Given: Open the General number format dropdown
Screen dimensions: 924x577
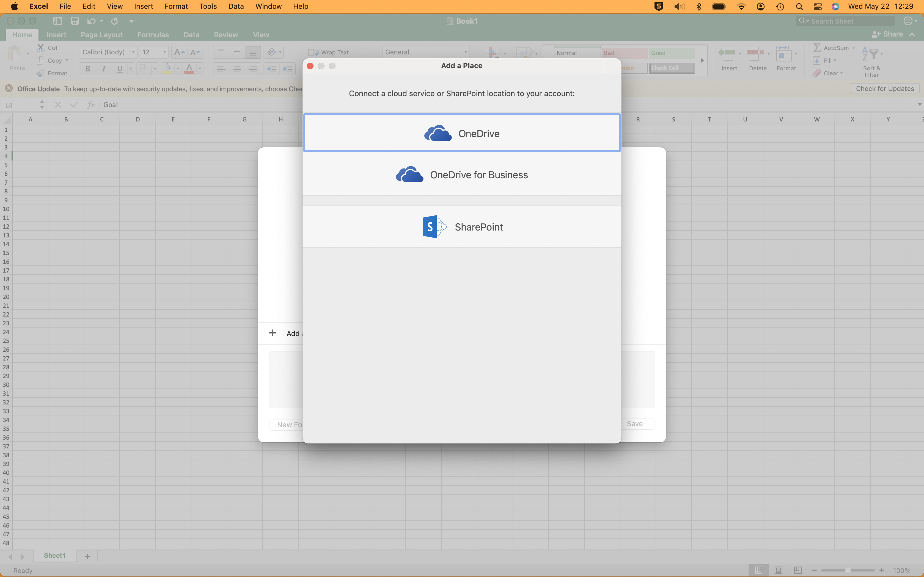Looking at the screenshot, I should tap(465, 52).
